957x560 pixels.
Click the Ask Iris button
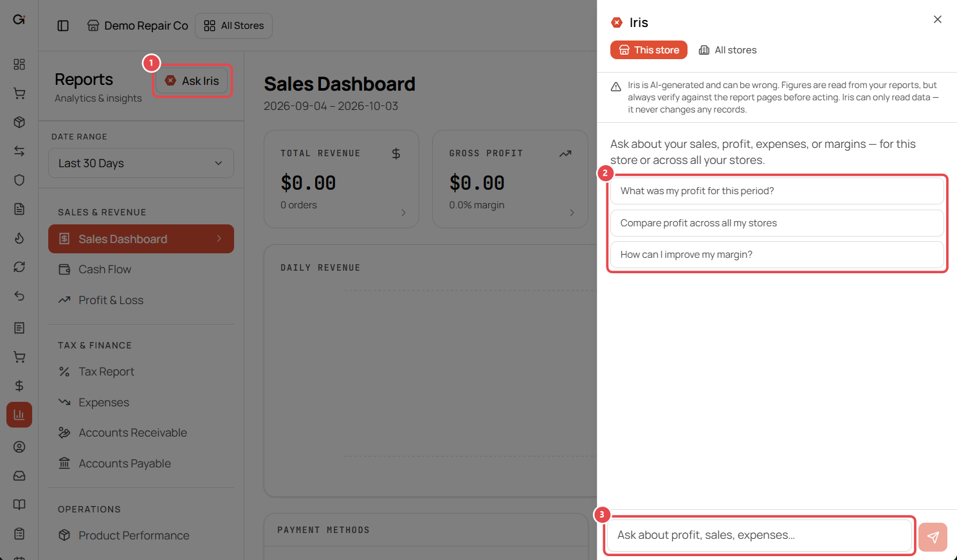[x=192, y=81]
